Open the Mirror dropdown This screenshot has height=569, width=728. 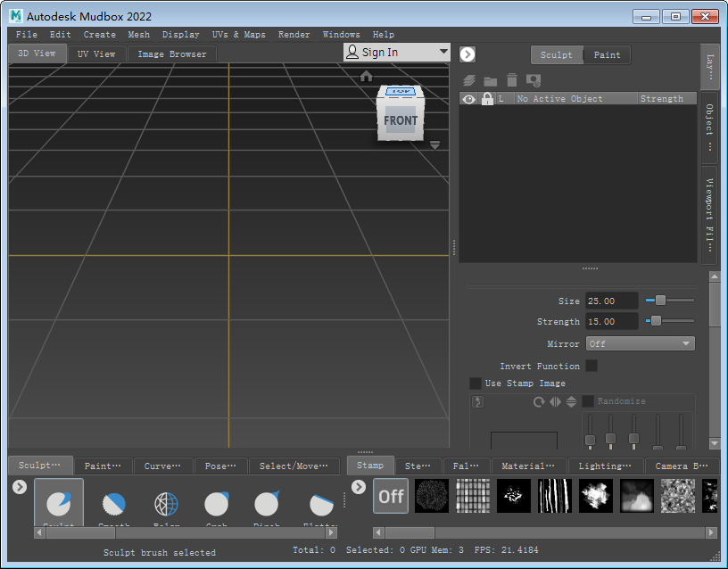(640, 343)
